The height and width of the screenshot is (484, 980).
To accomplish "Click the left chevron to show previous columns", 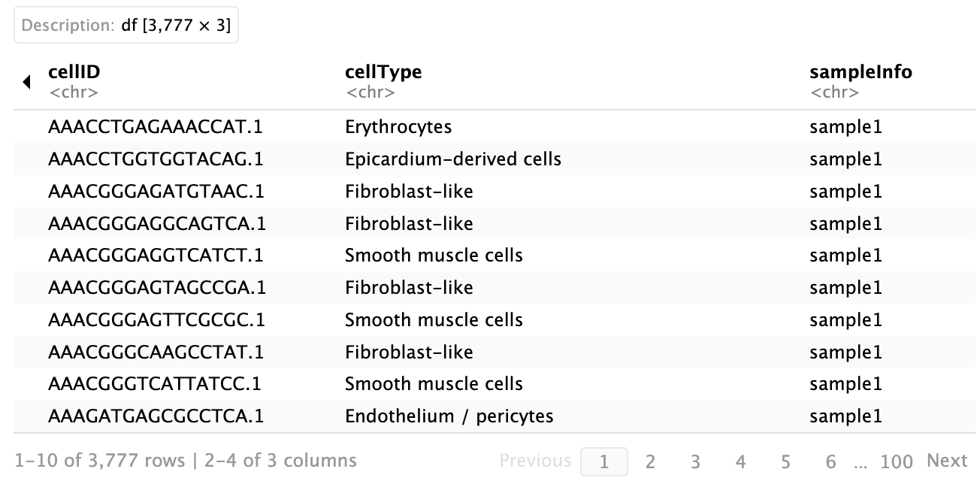I will pos(26,80).
